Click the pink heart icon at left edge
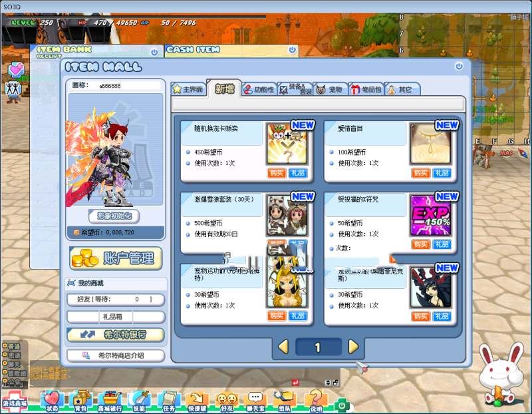 click(16, 70)
